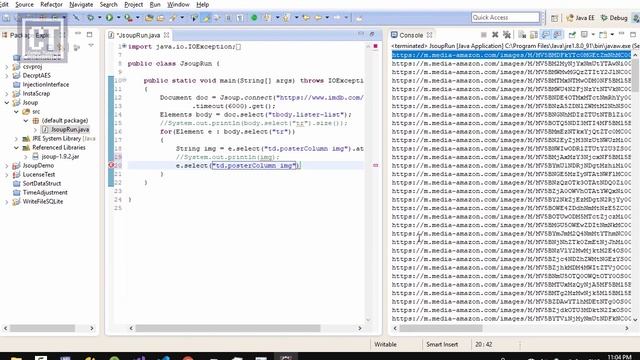Click the green circle toolbar icon
640x360 pixels.
click(x=254, y=18)
